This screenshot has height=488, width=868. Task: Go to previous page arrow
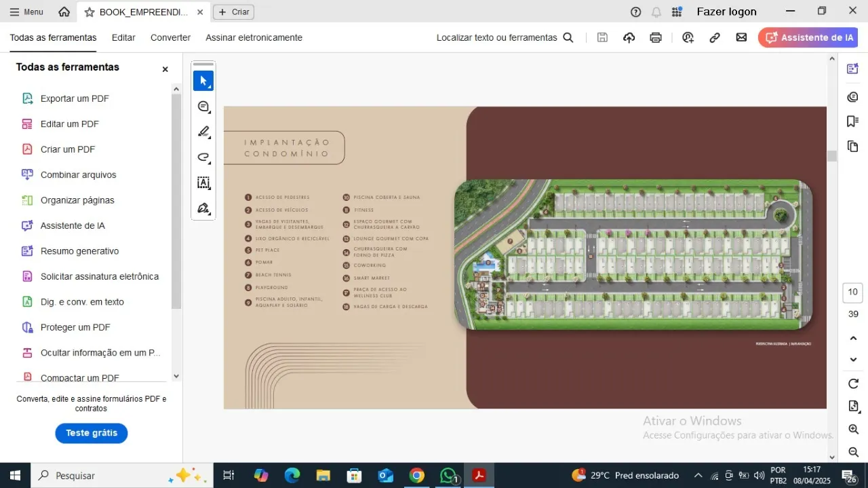point(853,338)
